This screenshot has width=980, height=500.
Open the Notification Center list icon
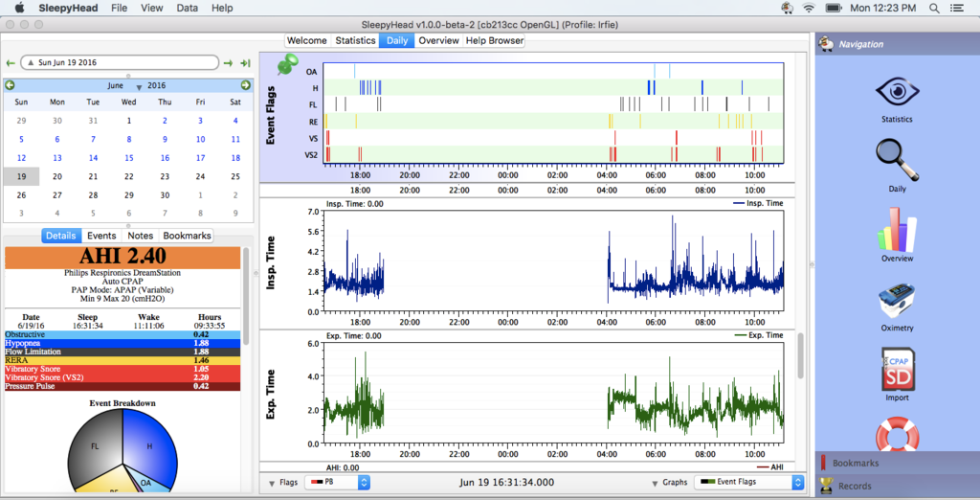click(957, 8)
